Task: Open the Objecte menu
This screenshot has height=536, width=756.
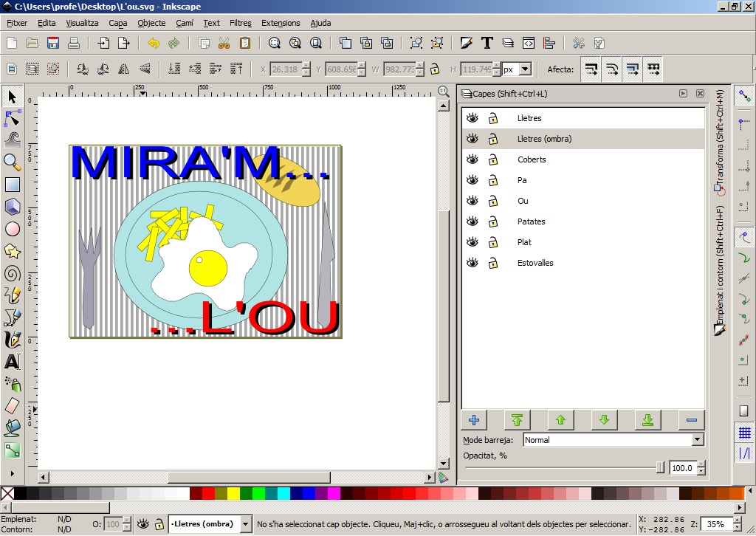Action: coord(151,23)
